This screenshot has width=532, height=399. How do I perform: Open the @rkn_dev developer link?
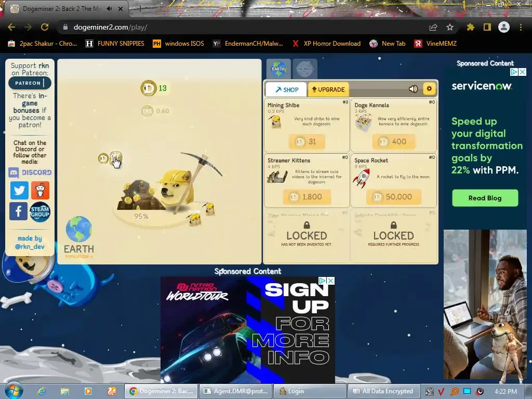tap(30, 246)
